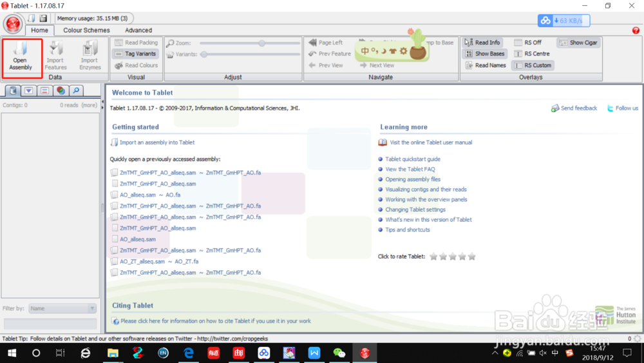This screenshot has width=644, height=363.
Task: Rate Tablet with the fifth star
Action: click(472, 257)
